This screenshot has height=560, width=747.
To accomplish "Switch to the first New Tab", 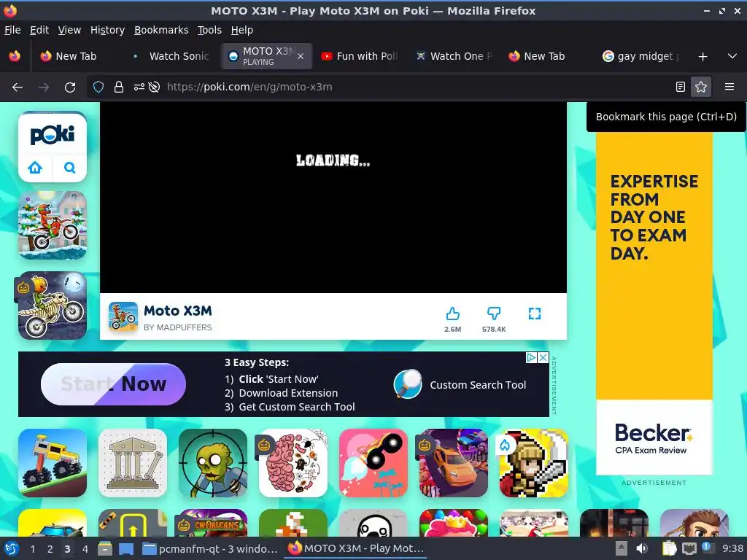I will 69,56.
